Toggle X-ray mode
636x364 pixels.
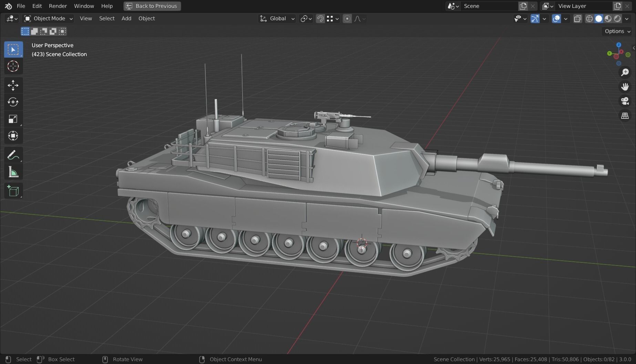coord(578,19)
